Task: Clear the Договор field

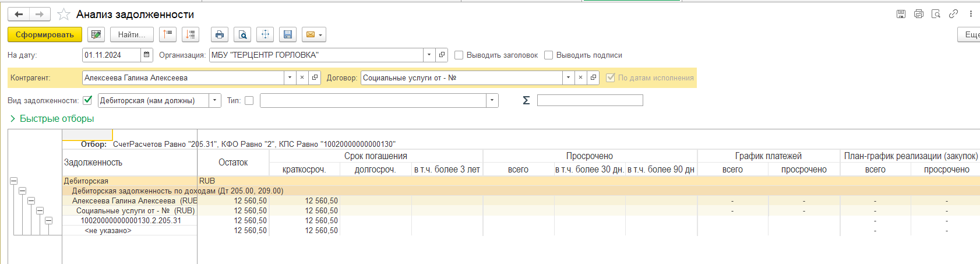Action: coord(580,78)
